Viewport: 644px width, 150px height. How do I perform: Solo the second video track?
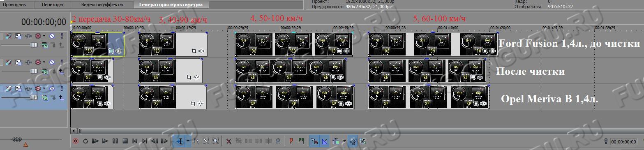(x=62, y=62)
